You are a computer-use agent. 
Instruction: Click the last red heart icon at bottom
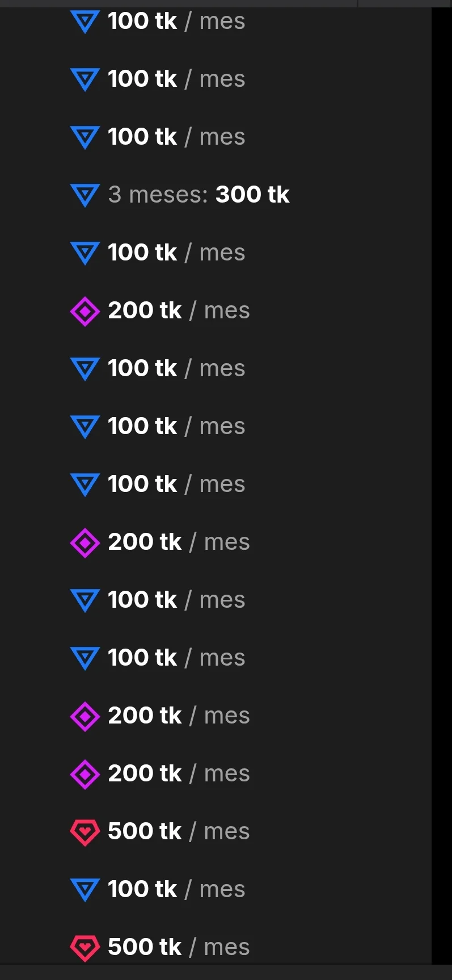click(85, 948)
